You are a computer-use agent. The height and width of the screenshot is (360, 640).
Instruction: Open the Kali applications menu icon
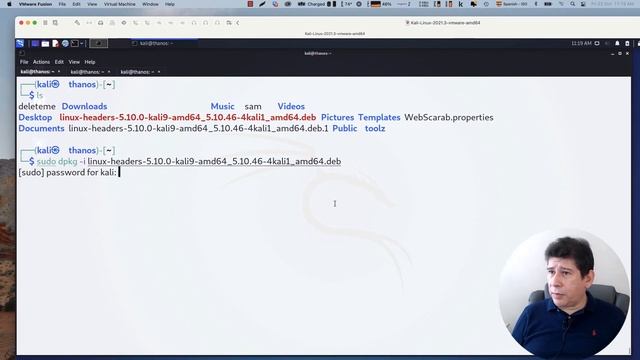point(20,43)
